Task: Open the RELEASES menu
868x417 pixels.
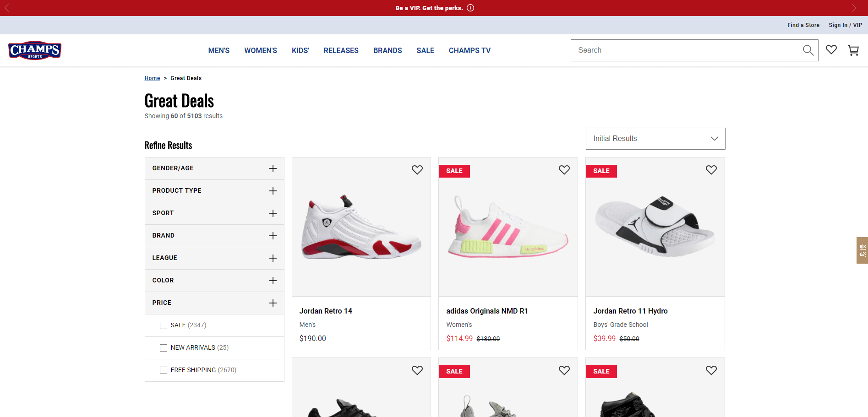Action: point(341,50)
